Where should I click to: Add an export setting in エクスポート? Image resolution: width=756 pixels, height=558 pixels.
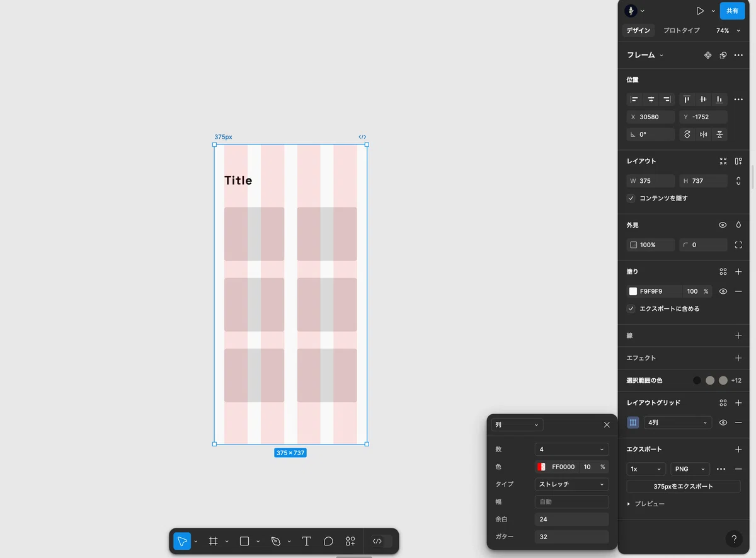[x=738, y=450]
